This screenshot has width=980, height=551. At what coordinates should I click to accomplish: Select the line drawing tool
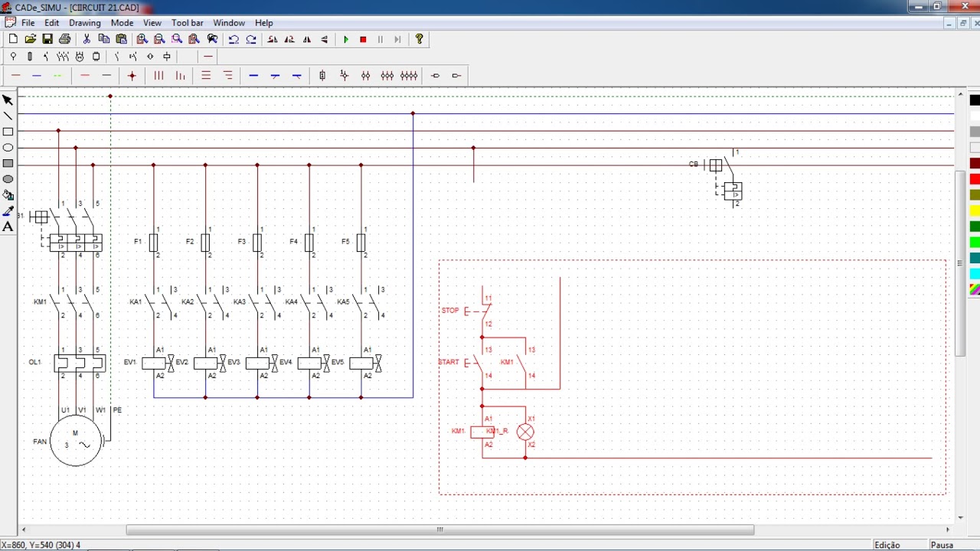coord(8,116)
